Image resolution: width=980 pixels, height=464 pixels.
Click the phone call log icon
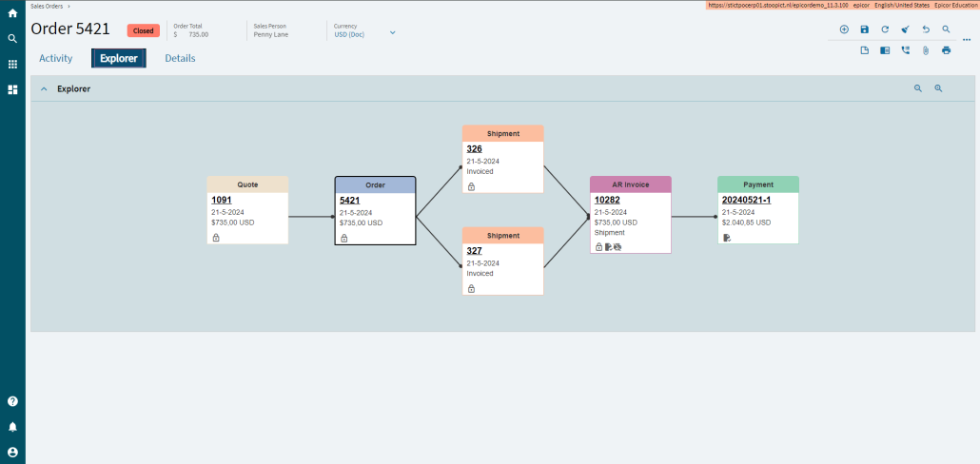(x=905, y=50)
